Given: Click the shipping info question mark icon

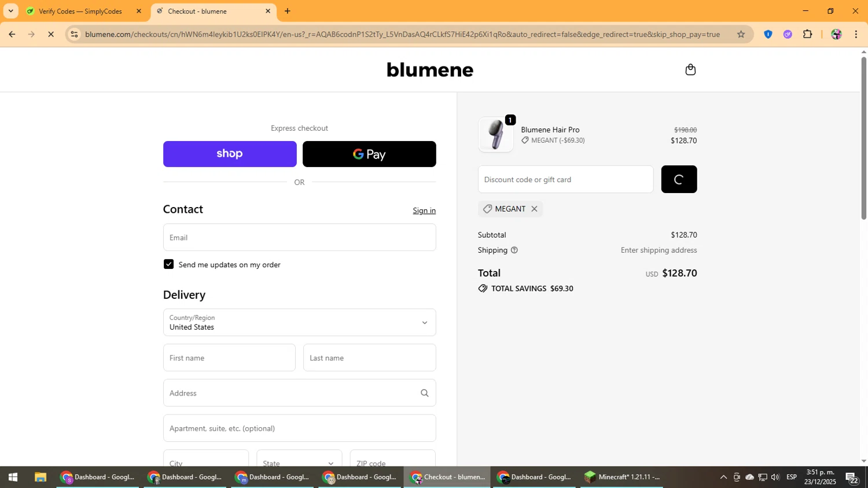Looking at the screenshot, I should coord(514,250).
